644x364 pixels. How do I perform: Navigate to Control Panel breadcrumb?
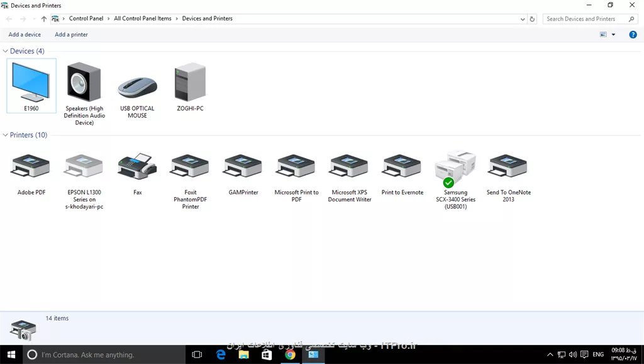click(x=86, y=18)
